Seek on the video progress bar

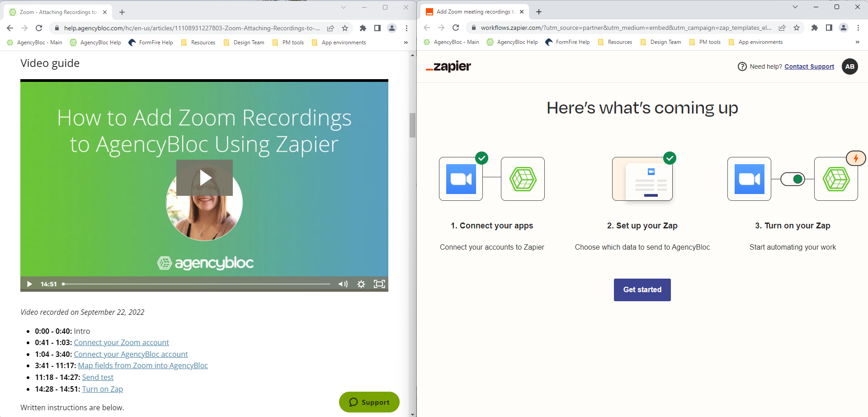[x=196, y=284]
